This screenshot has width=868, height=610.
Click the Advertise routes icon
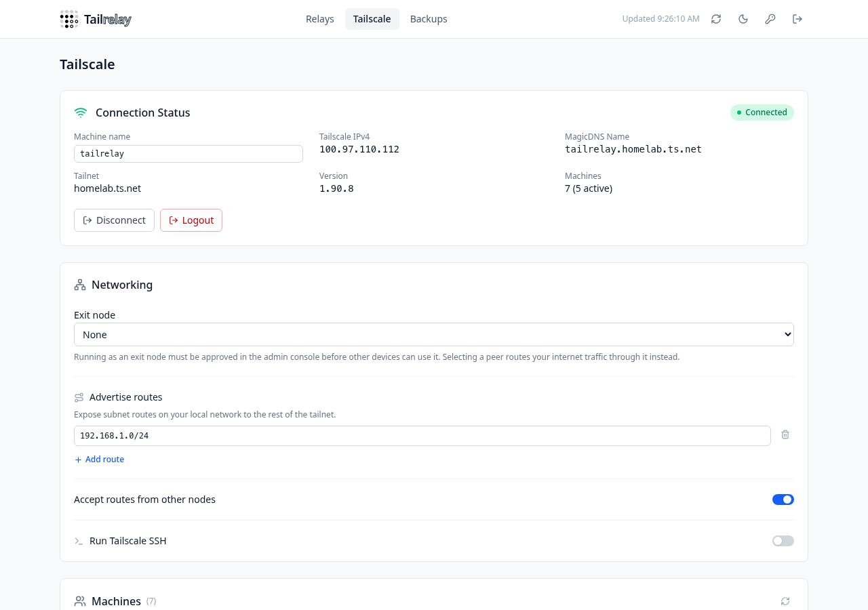tap(79, 397)
